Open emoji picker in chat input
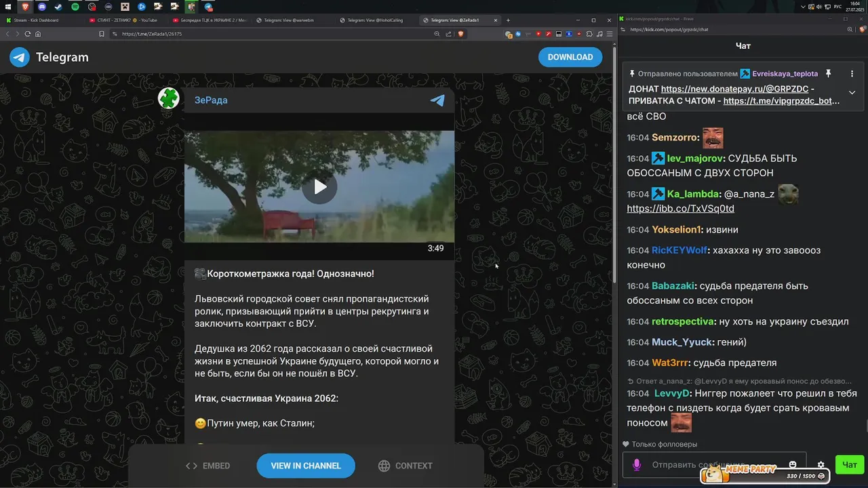Screen dimensions: 868x488 tap(793, 465)
